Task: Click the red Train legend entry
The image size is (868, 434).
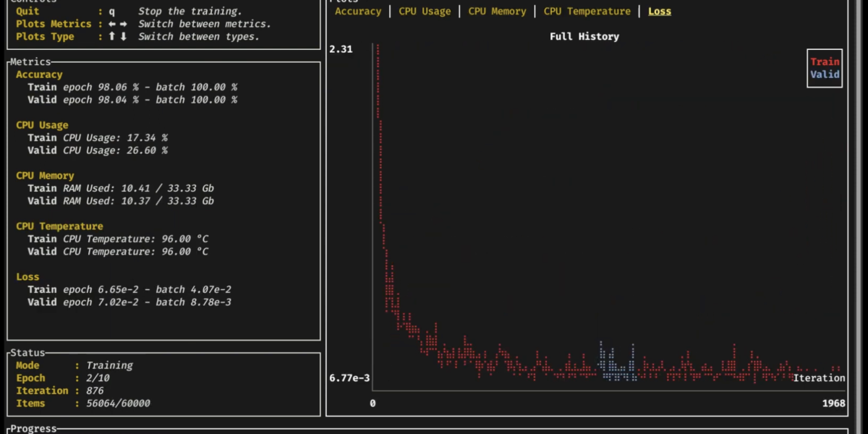Action: coord(825,62)
